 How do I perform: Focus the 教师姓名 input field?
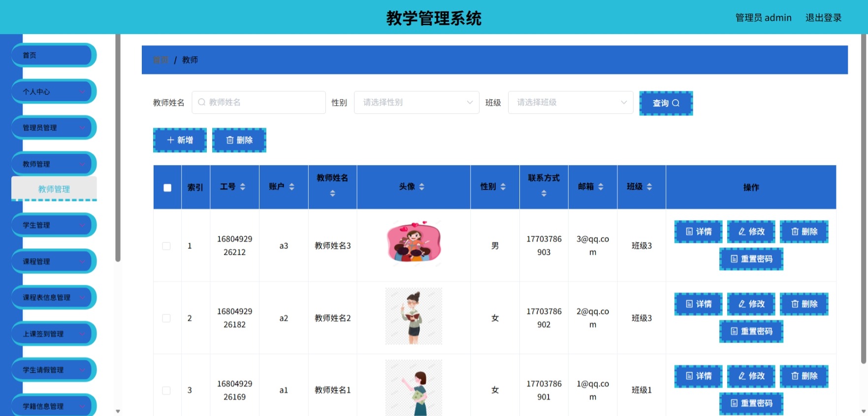coord(258,103)
